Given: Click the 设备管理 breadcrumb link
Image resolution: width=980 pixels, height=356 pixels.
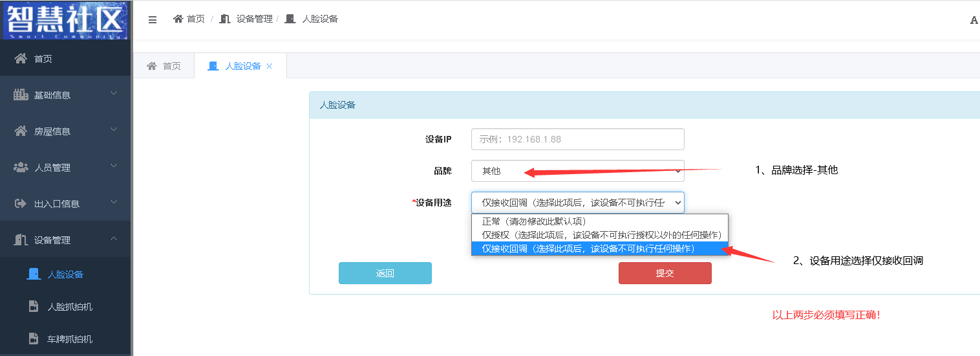Looking at the screenshot, I should click(x=255, y=19).
